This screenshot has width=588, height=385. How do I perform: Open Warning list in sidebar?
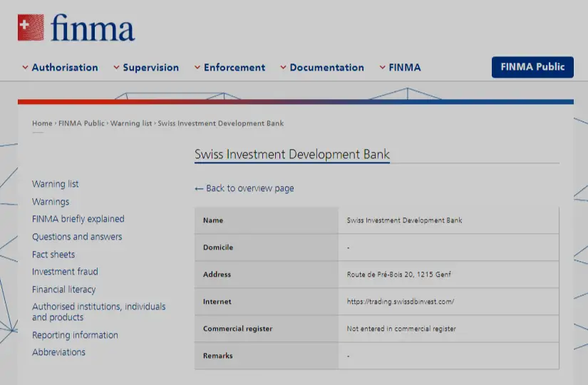(55, 184)
